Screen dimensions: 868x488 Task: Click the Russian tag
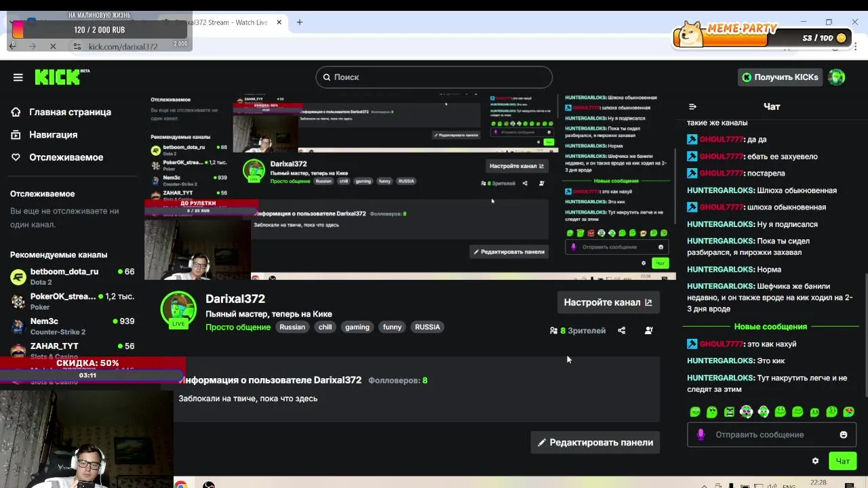point(292,327)
